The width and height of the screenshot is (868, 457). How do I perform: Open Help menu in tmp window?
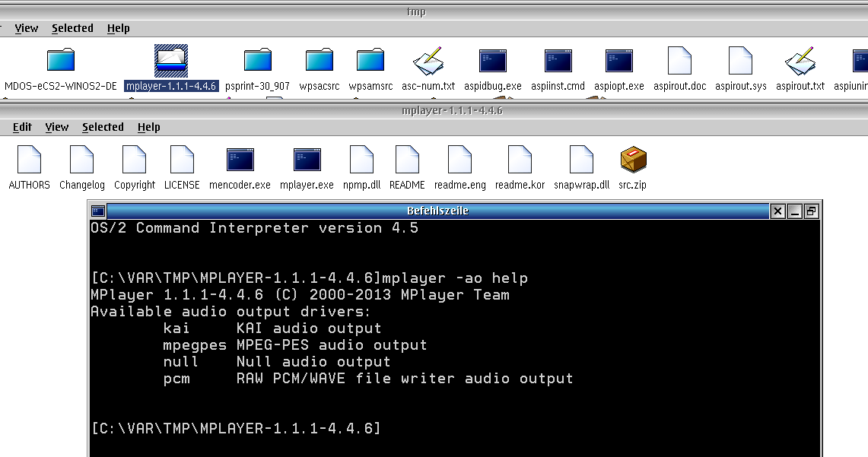(119, 28)
